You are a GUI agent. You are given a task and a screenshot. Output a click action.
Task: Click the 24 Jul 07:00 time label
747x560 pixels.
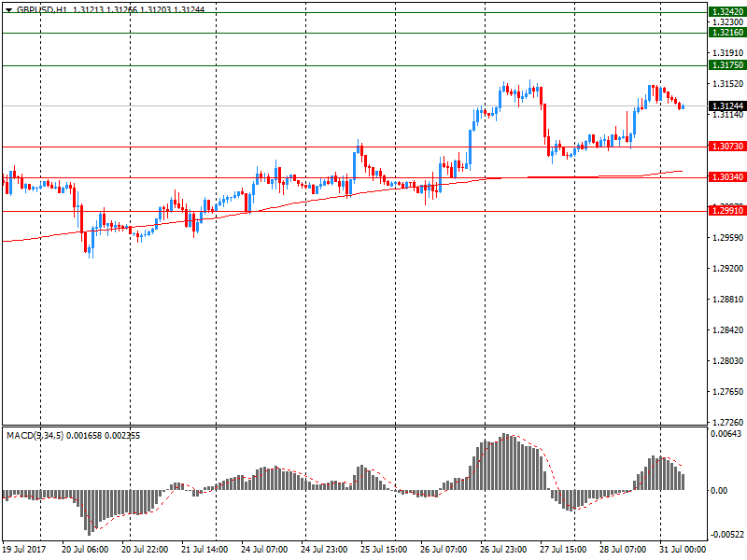click(x=264, y=549)
